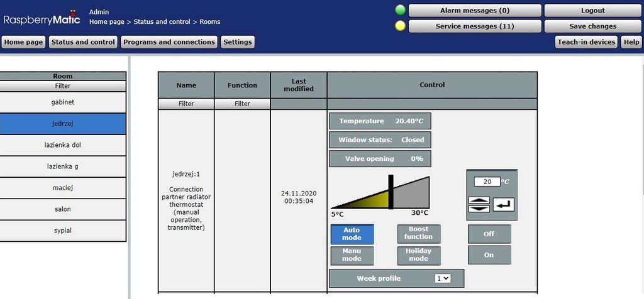644x299 pixels.
Task: Click Save changes
Action: point(592,26)
